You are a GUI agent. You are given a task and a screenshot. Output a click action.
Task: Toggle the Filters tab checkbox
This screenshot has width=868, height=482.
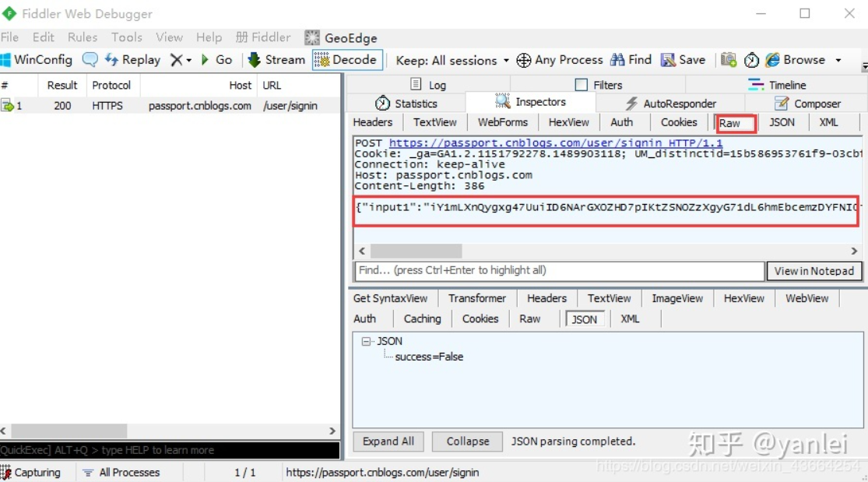pos(581,85)
